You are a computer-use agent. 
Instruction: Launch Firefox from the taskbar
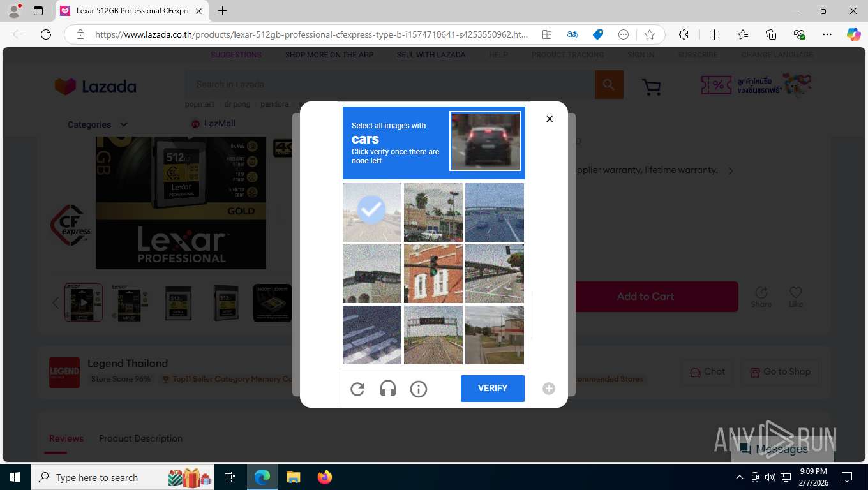[x=325, y=477]
